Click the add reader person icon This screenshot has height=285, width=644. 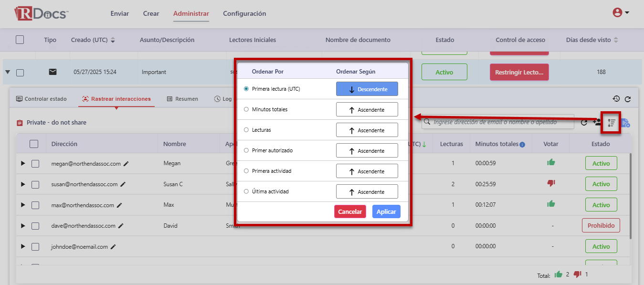pos(597,122)
